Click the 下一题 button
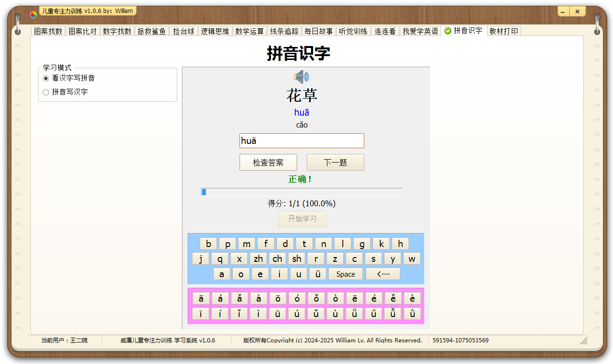 click(336, 163)
